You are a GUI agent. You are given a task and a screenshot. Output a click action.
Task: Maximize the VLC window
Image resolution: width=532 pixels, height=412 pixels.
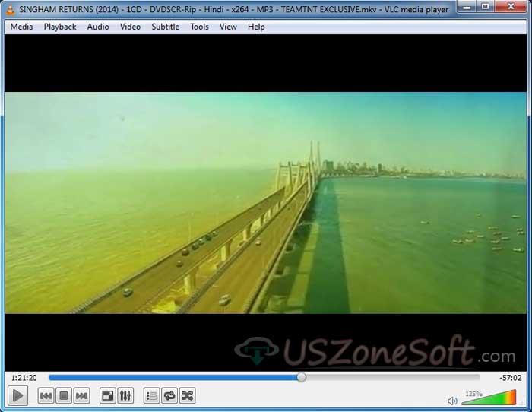486,6
